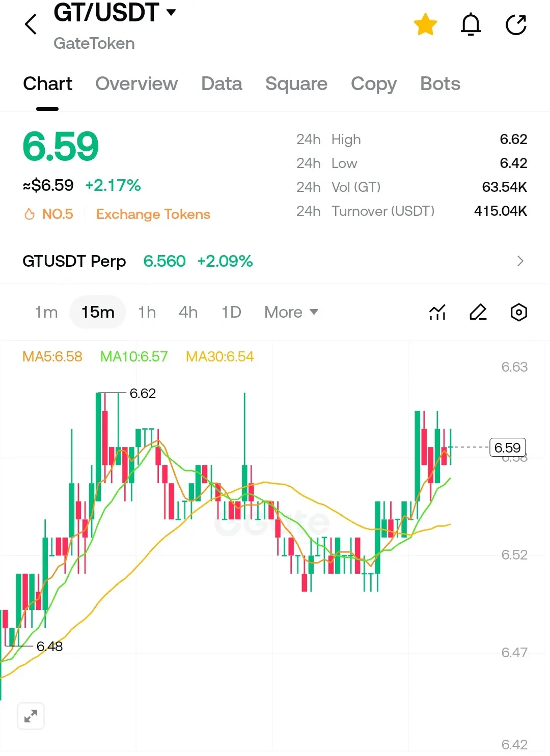Switch to the Chart tab
Screen dimensions: 550x756
click(47, 83)
